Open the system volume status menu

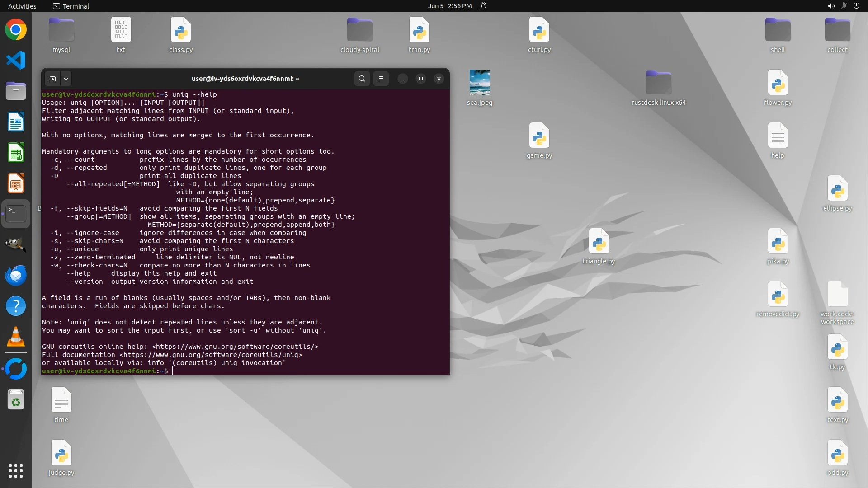pyautogui.click(x=831, y=6)
